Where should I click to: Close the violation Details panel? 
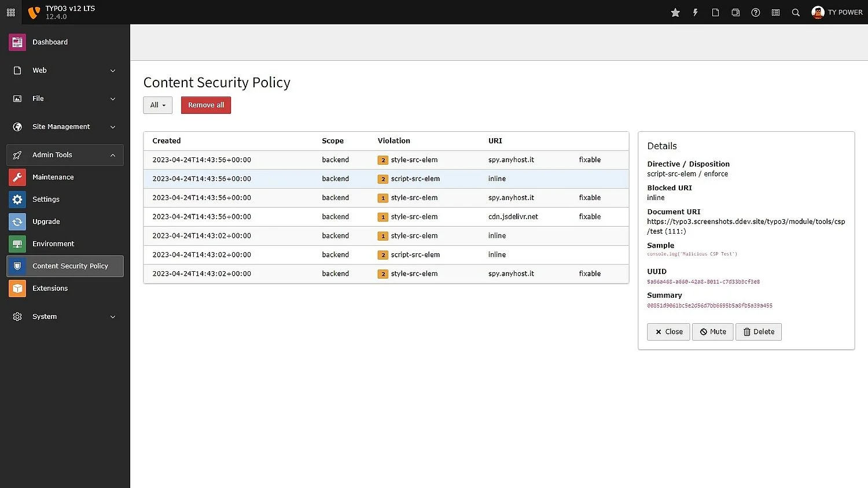(668, 331)
